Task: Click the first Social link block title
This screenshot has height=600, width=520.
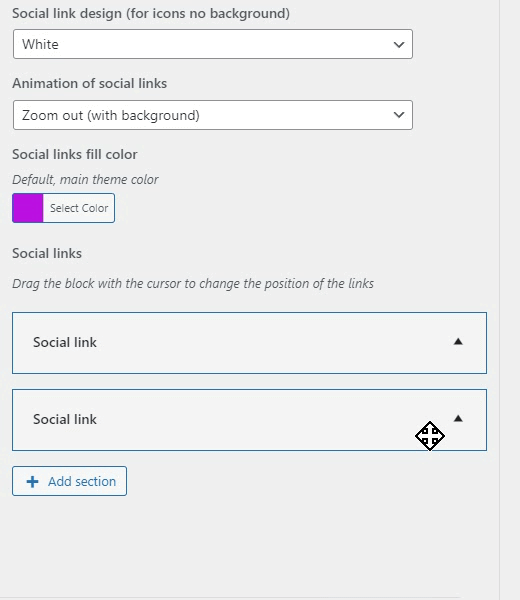Action: pos(65,342)
